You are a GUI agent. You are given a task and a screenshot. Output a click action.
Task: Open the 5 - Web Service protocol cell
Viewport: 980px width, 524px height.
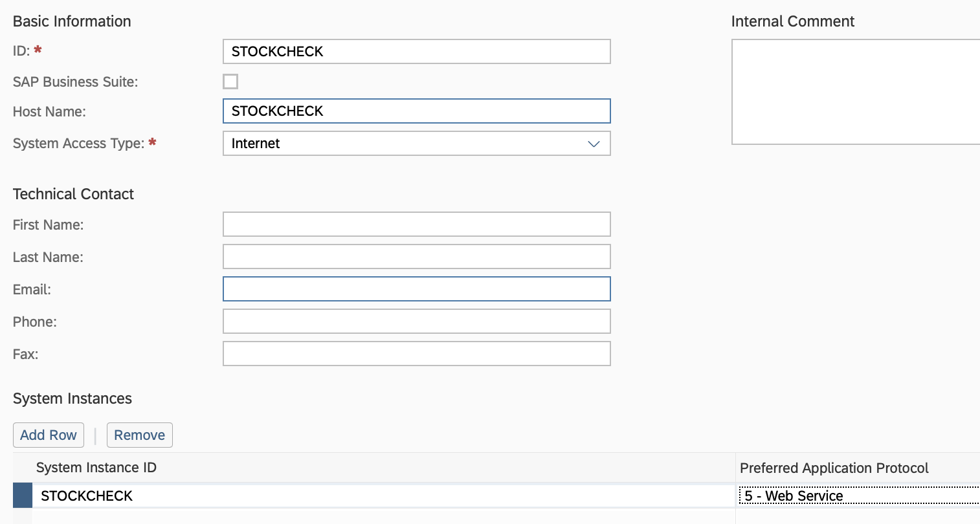point(858,496)
